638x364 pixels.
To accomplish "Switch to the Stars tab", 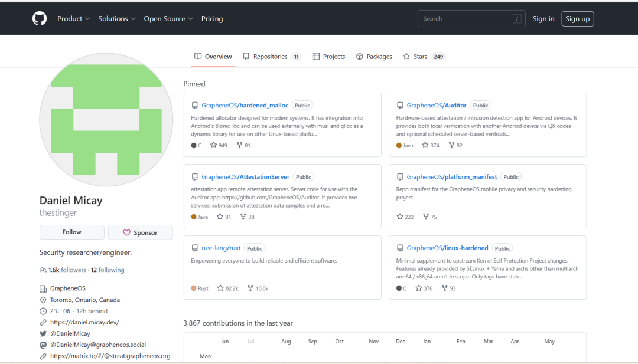I will click(x=424, y=57).
